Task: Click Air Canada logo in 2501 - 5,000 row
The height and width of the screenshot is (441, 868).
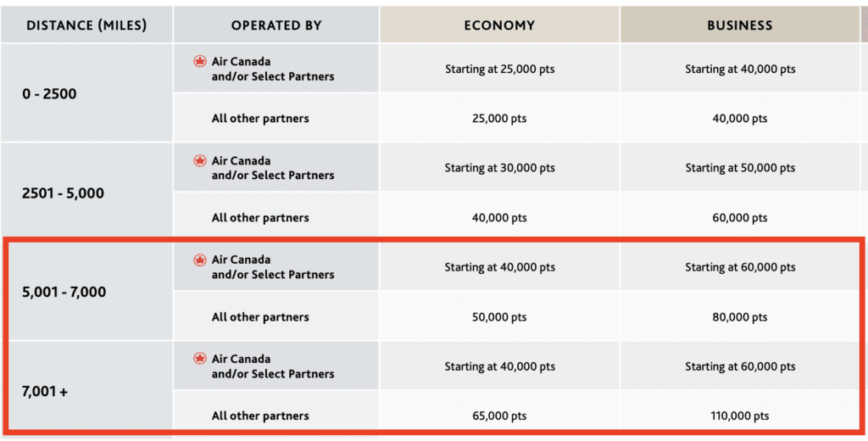Action: [200, 161]
